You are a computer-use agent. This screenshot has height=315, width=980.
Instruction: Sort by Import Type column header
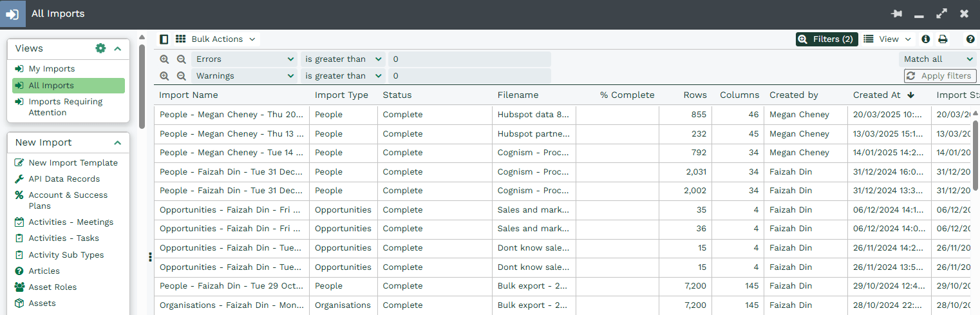tap(341, 95)
